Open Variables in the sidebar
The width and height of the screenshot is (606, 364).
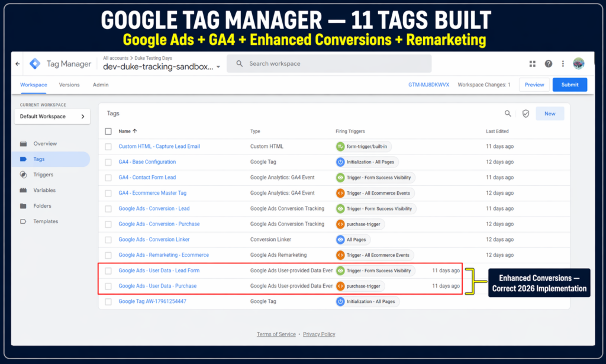point(44,190)
